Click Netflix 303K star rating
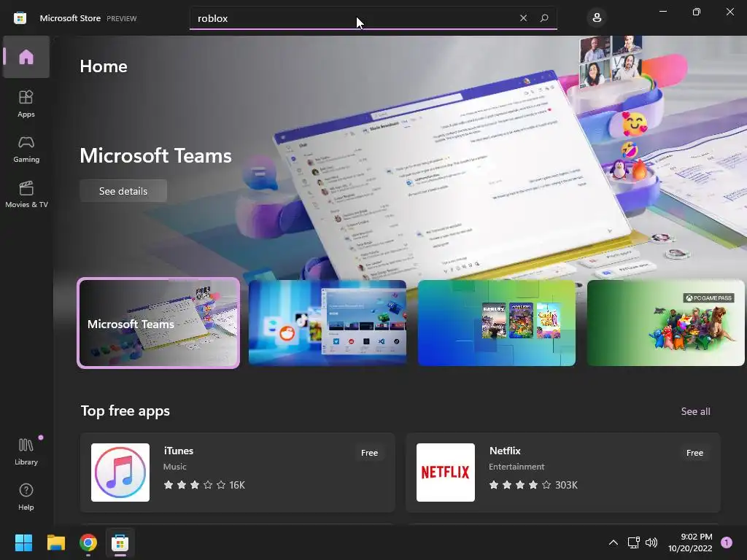This screenshot has width=747, height=560. 533,485
